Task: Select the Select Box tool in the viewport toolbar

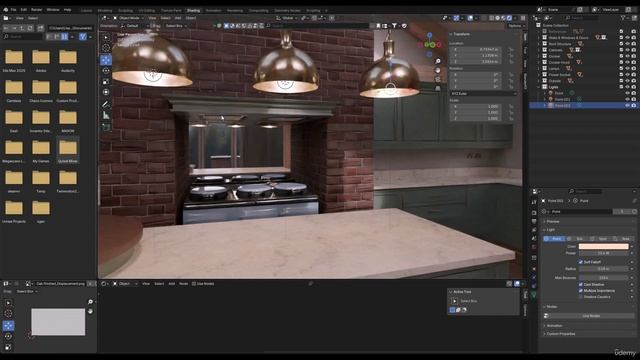Action: (x=106, y=37)
